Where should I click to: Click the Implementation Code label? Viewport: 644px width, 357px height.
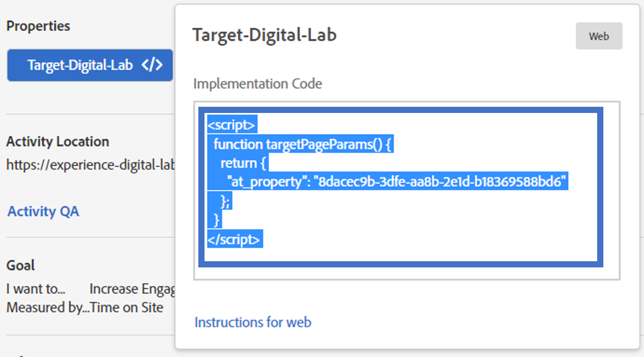coord(258,83)
